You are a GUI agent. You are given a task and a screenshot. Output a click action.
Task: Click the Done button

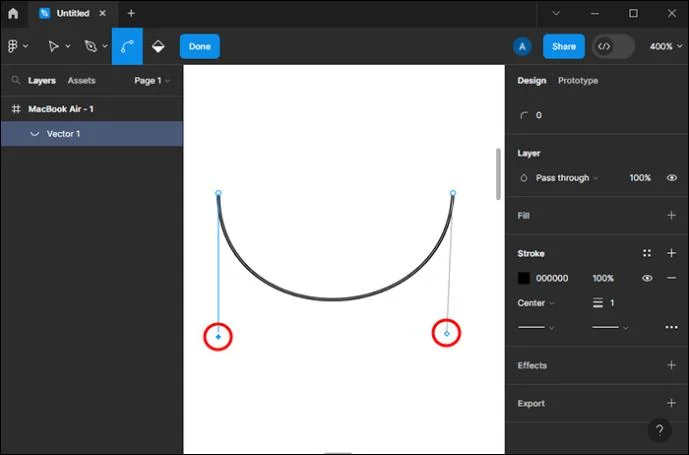tap(199, 46)
